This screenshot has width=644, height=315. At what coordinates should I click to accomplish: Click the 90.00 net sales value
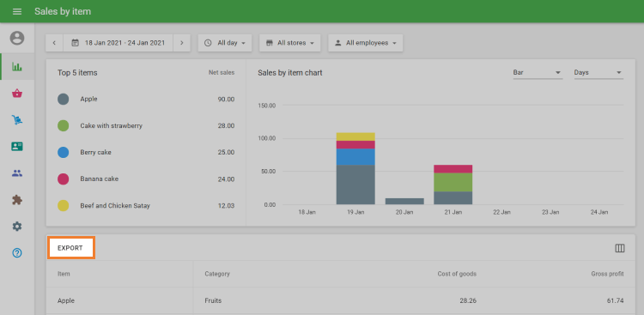(x=227, y=99)
